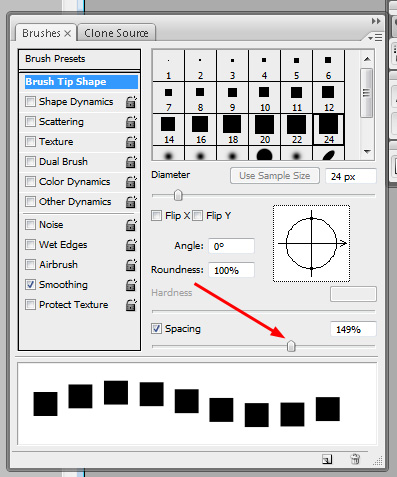The width and height of the screenshot is (397, 477).
Task: Click the create new brush icon
Action: (x=327, y=459)
